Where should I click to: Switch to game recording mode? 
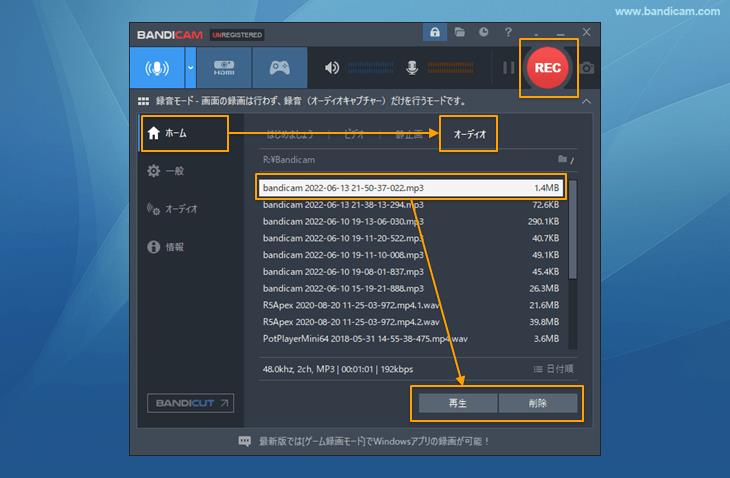click(x=279, y=68)
